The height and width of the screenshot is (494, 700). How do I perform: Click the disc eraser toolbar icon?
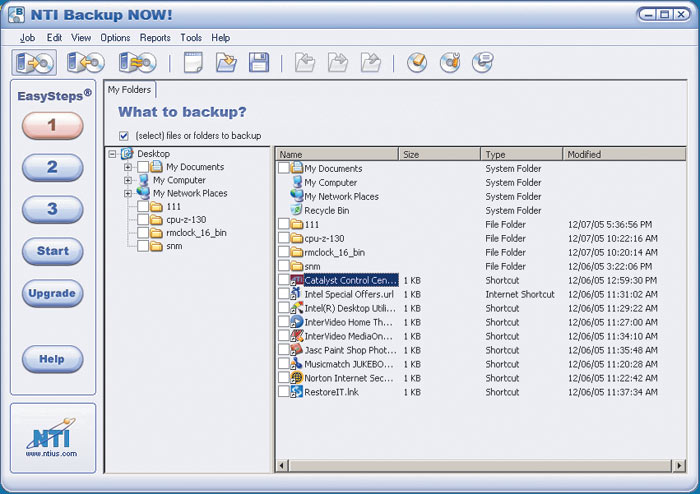[x=417, y=63]
